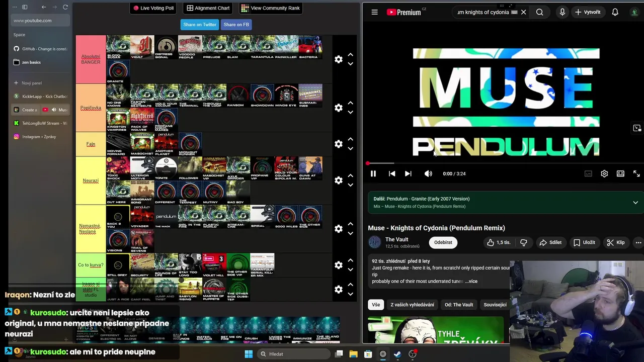Open settings gear for Co to kurva tier
The image size is (644, 362).
click(339, 265)
